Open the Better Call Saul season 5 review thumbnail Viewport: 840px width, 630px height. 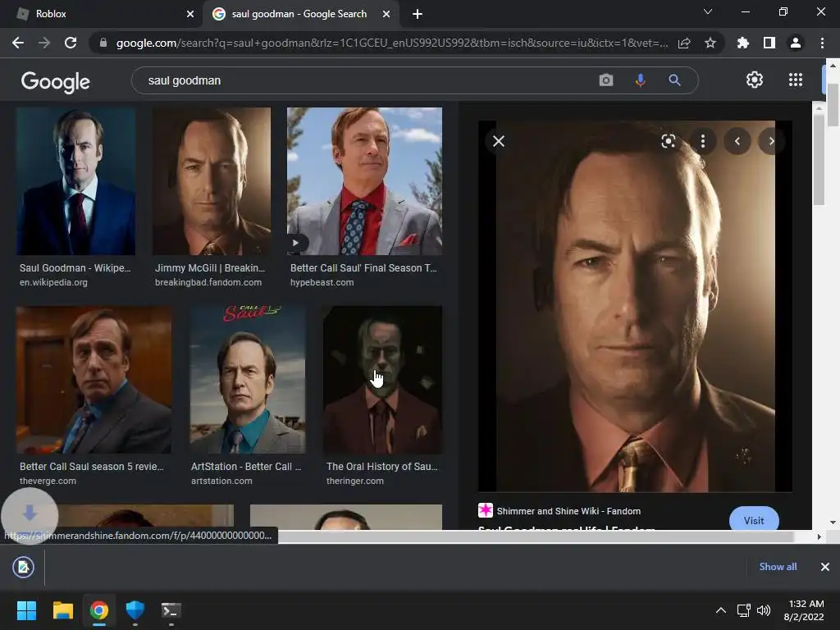(x=94, y=380)
